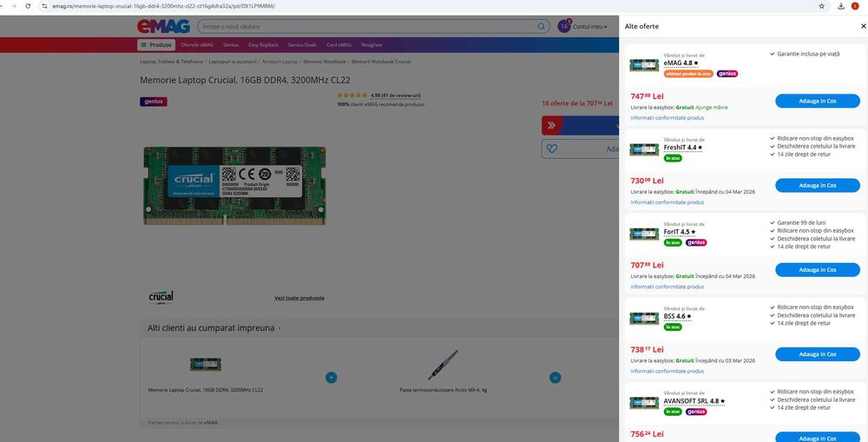868x442 pixels.
Task: Open seller FreshIT 4.4 profile
Action: point(682,148)
